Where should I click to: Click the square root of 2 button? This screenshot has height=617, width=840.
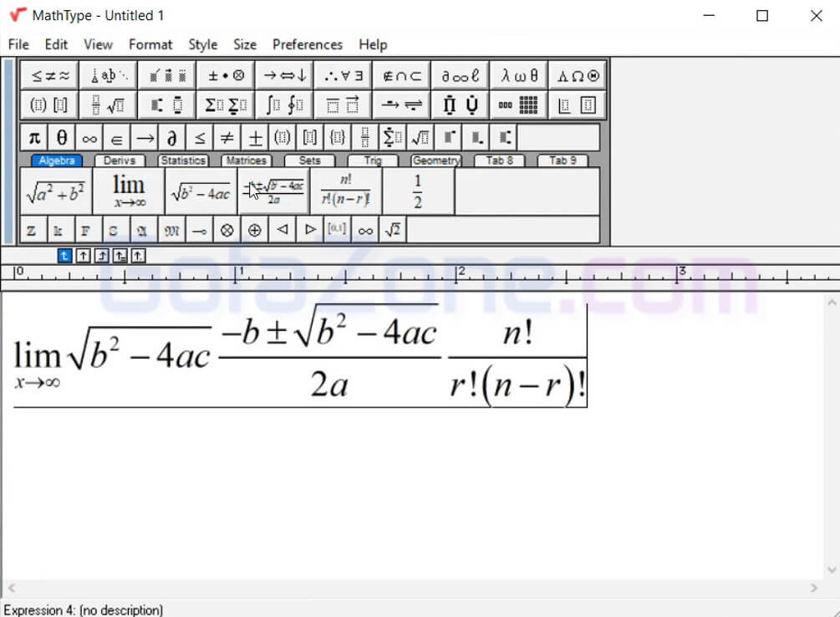392,230
